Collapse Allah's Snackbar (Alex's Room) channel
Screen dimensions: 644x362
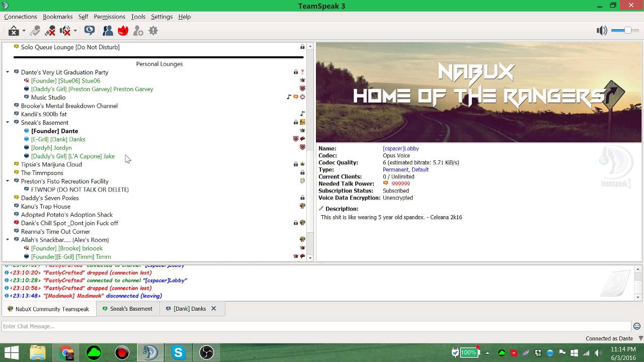(x=8, y=240)
